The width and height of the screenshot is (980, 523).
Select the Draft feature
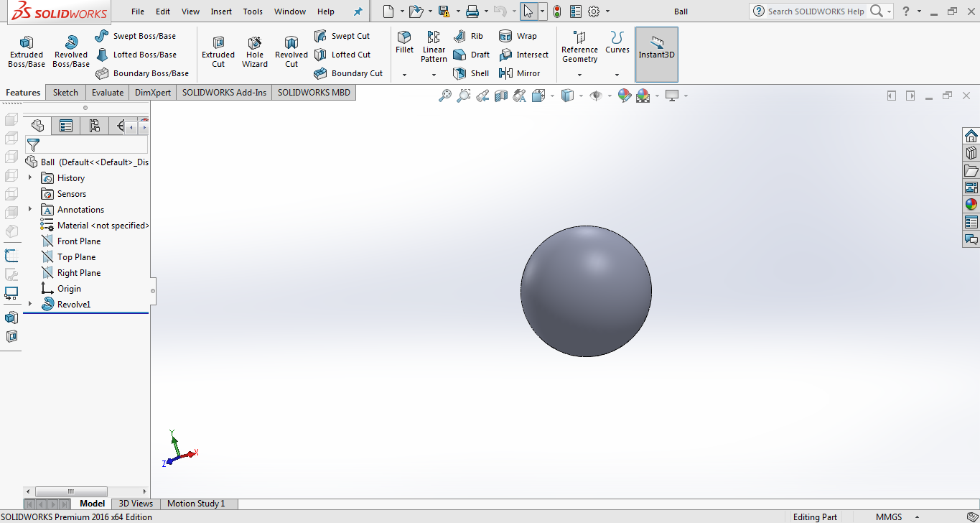pyautogui.click(x=471, y=55)
